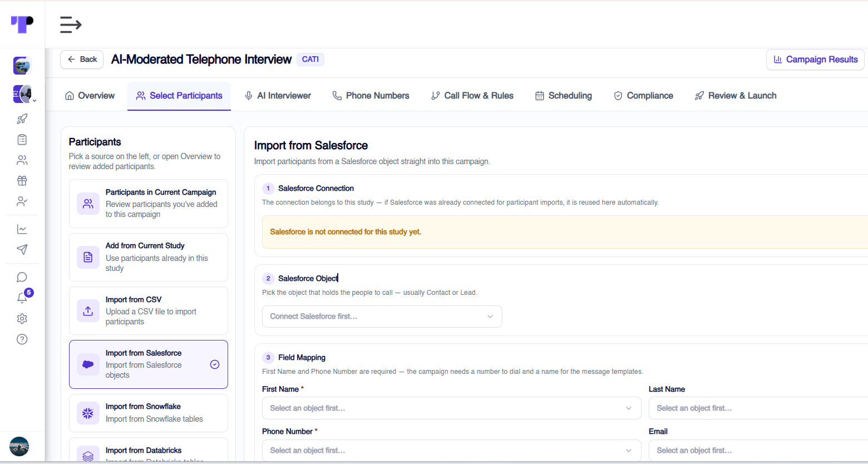This screenshot has height=464, width=868.
Task: Open the Call Flow & Rules tab
Action: tap(472, 96)
